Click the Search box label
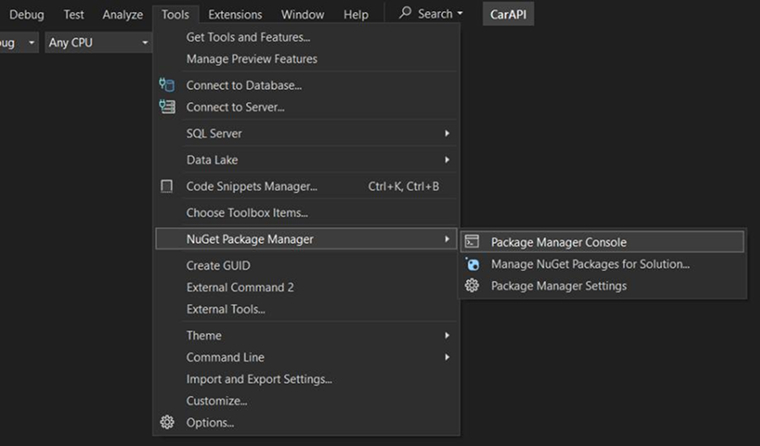The height and width of the screenshot is (446, 760). coord(435,14)
